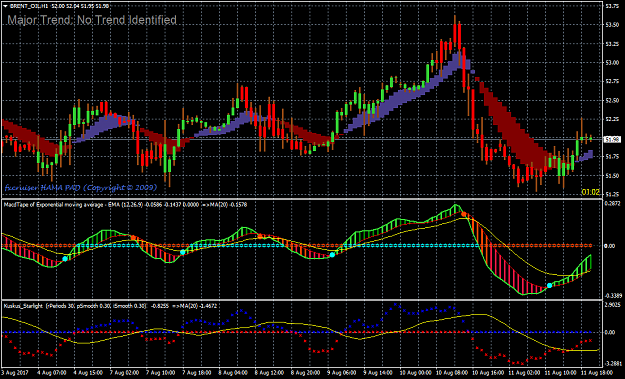Open the chart menu triangle beside BRENT_OIL,H1
Screen dimensions: 625x379
tap(6, 6)
